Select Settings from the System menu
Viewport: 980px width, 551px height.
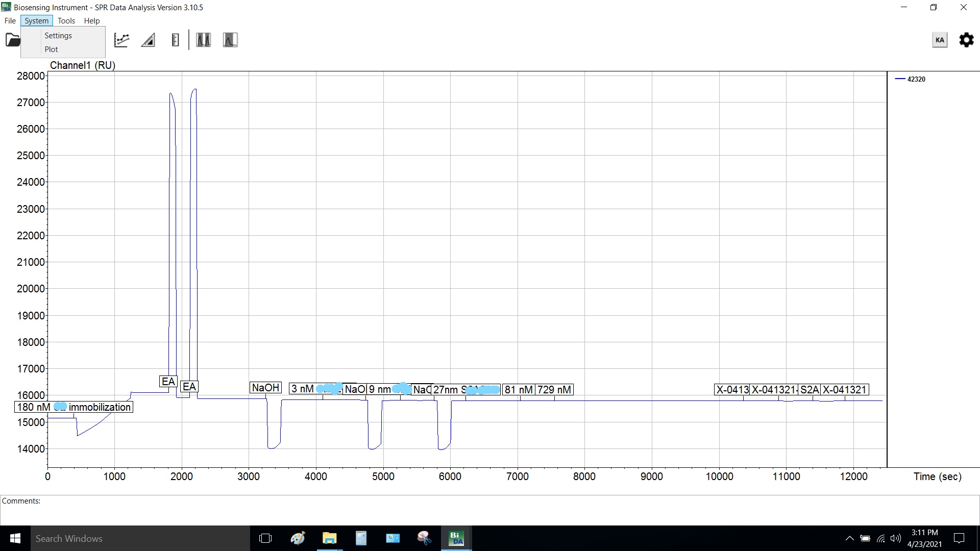pyautogui.click(x=58, y=36)
